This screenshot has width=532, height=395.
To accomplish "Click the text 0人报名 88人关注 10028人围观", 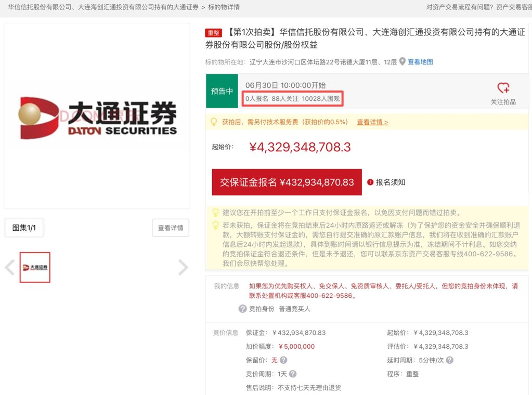I will pyautogui.click(x=292, y=99).
